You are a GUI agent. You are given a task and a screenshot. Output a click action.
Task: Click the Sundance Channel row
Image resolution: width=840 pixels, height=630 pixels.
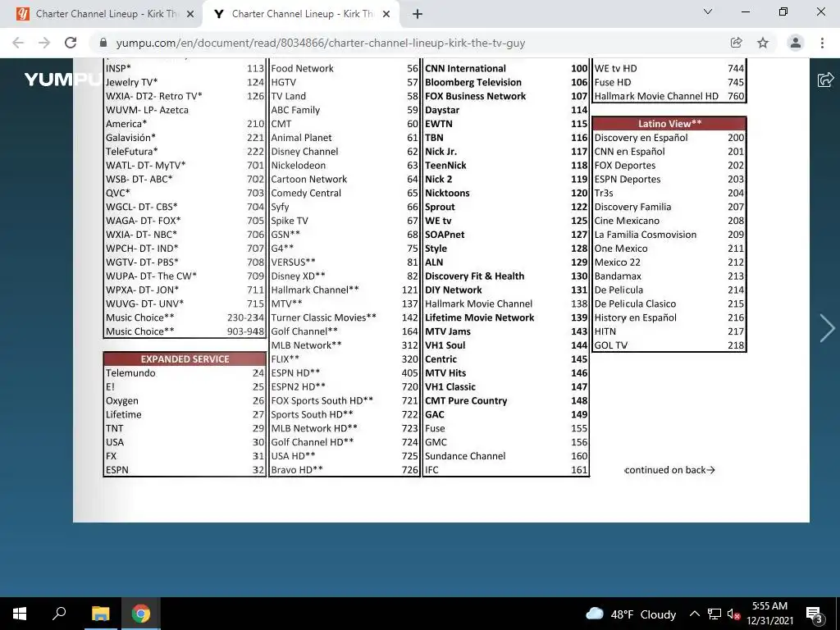click(x=506, y=456)
